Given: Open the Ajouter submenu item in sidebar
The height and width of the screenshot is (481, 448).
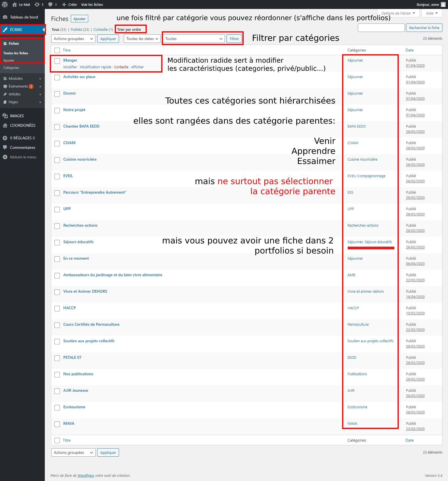Looking at the screenshot, I should click(9, 60).
